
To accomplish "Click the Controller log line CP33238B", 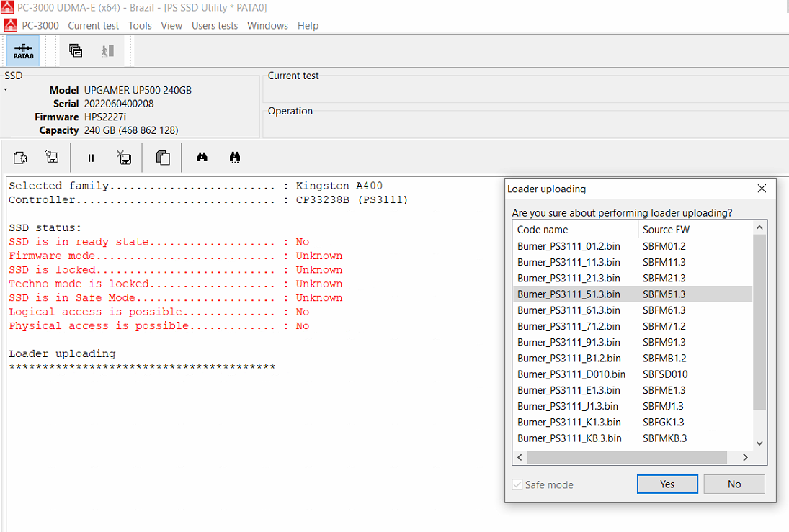I will pos(208,200).
